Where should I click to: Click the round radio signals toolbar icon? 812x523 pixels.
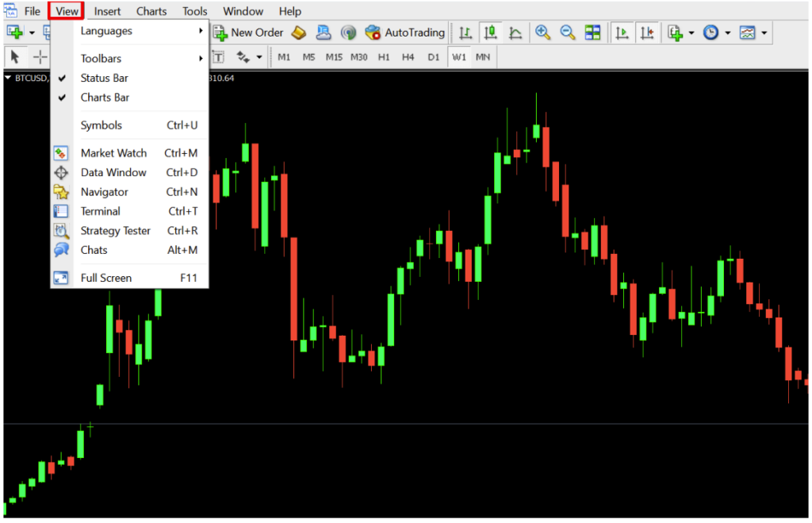pyautogui.click(x=349, y=33)
